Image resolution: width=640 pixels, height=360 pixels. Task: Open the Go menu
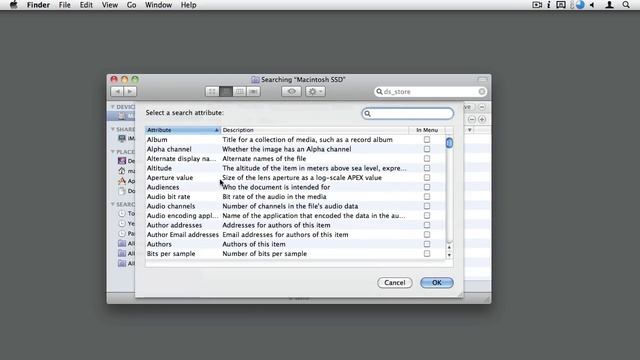131,5
